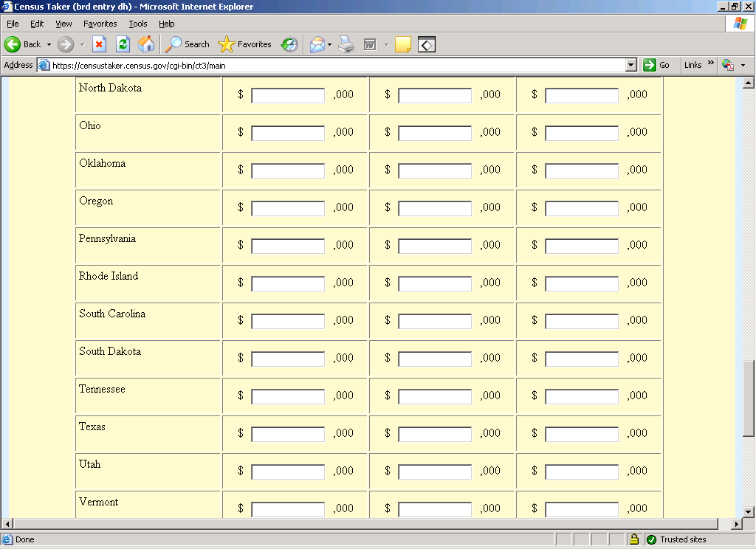Click the Search magnifier toolbar button
Image resolution: width=756 pixels, height=549 pixels.
click(x=187, y=44)
